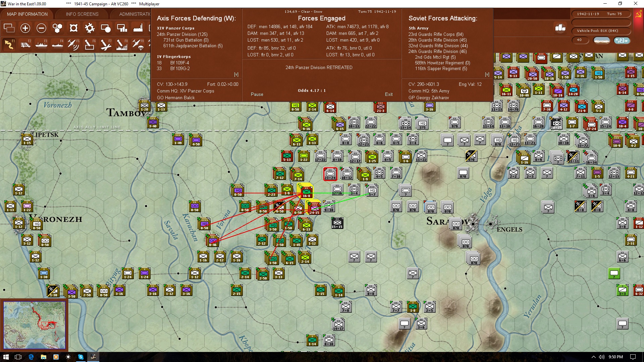644x362 pixels.
Task: Select the 5=7 HQ counter
Action: [372, 190]
